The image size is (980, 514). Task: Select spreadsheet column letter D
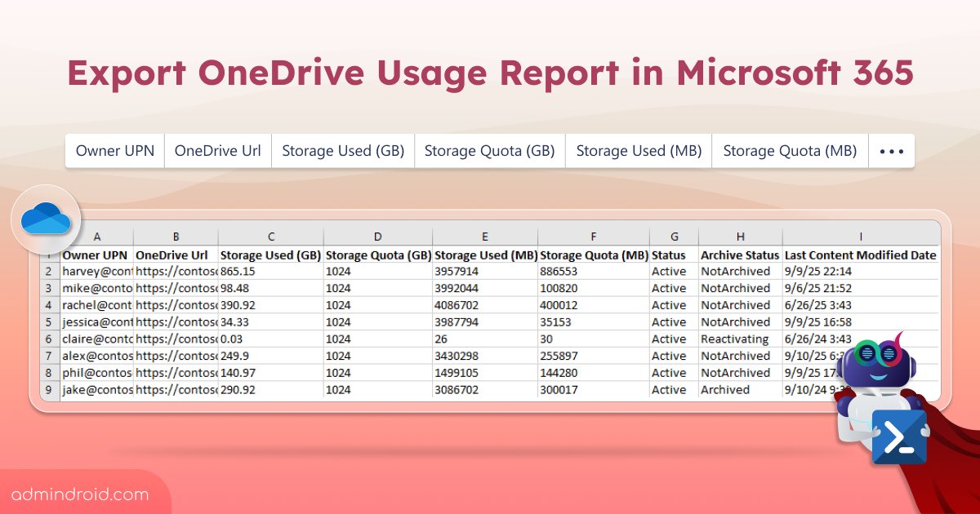click(x=378, y=237)
